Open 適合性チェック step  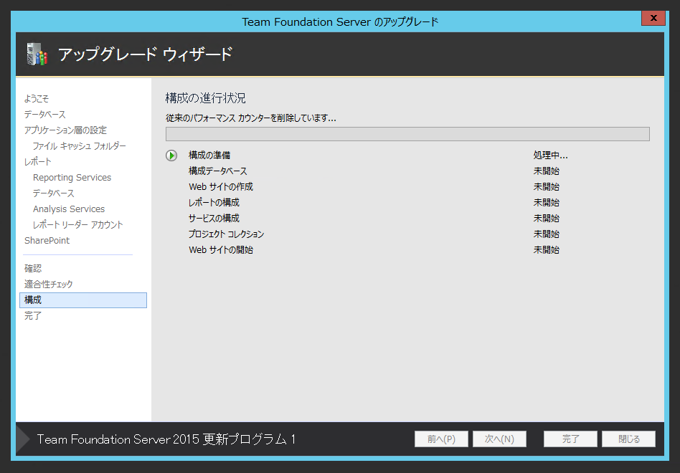coord(49,284)
